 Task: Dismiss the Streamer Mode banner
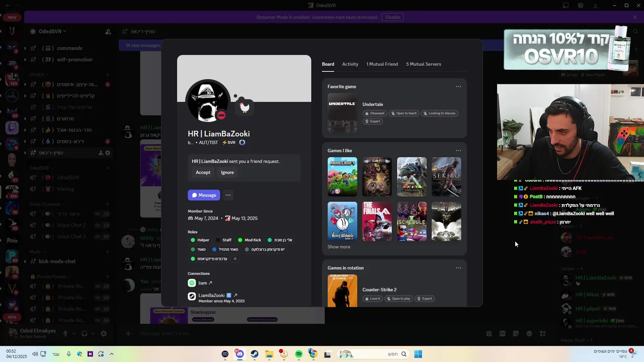(635, 17)
